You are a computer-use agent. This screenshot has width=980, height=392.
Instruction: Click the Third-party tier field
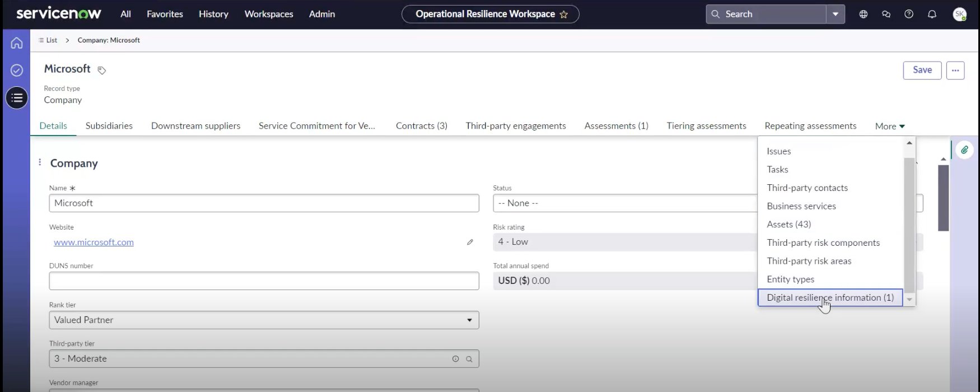264,359
